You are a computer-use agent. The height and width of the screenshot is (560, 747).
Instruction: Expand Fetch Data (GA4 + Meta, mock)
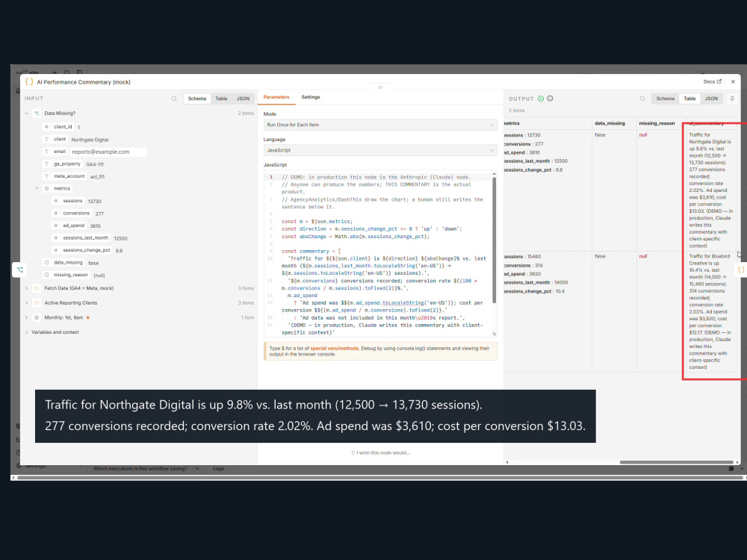point(27,288)
